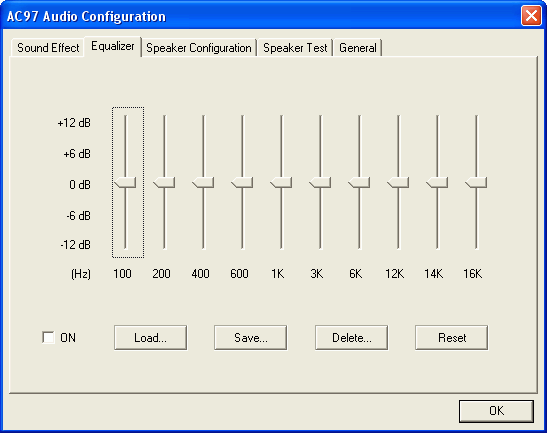Screen dimensions: 547x433
Task: Click the 6K slider handle
Action: [x=359, y=183]
